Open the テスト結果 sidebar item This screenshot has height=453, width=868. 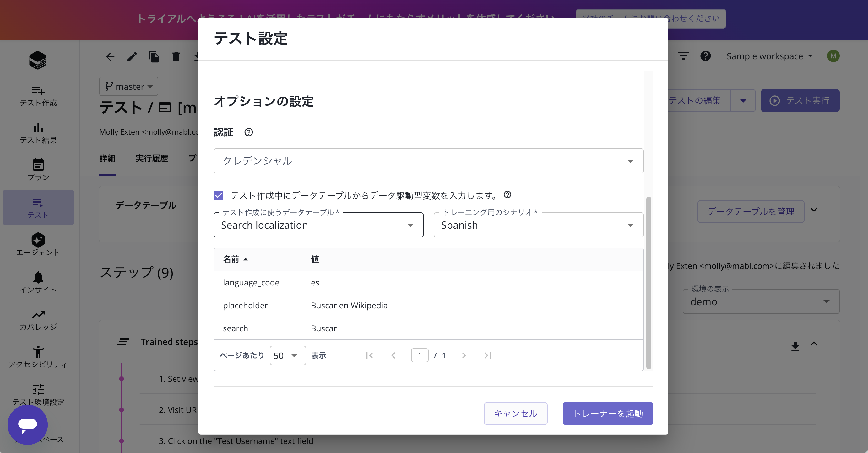pos(38,133)
